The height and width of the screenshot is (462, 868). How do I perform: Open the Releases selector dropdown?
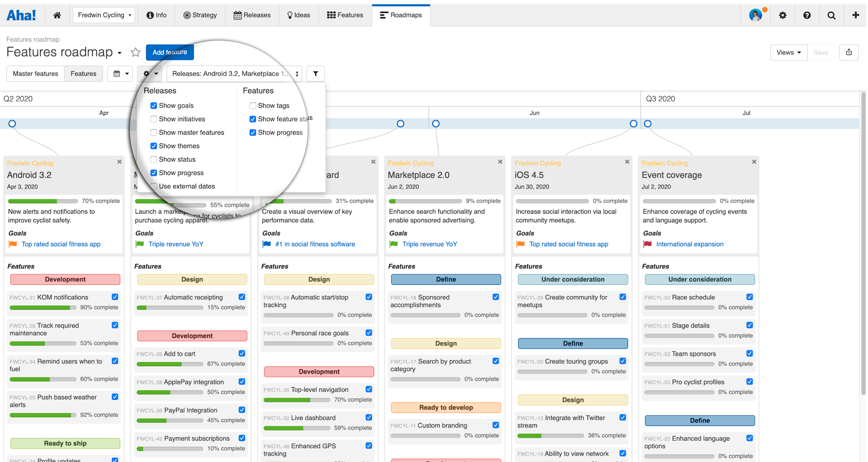pyautogui.click(x=234, y=74)
